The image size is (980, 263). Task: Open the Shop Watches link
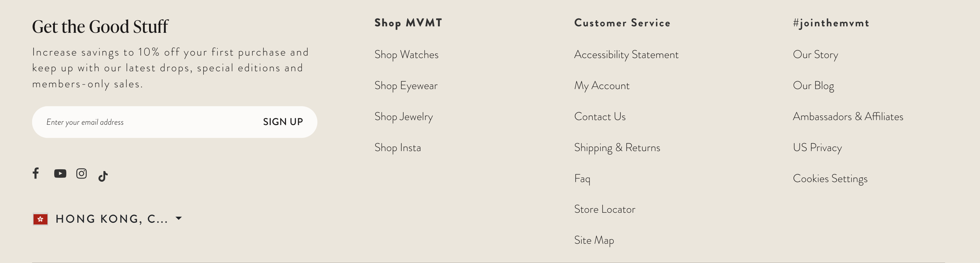[x=406, y=55]
